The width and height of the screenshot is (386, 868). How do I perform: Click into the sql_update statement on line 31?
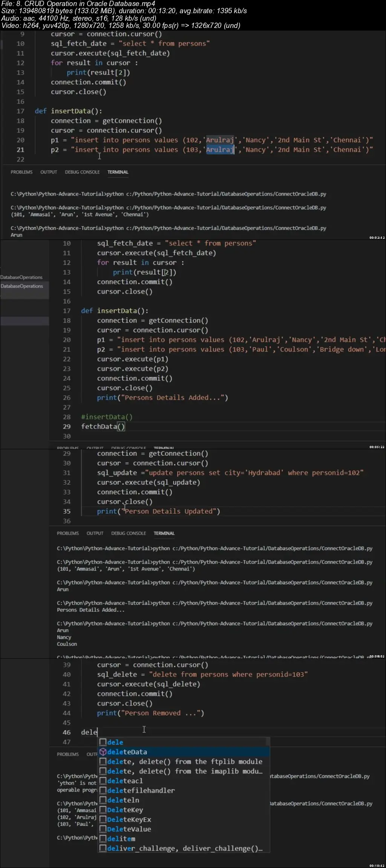tap(230, 473)
